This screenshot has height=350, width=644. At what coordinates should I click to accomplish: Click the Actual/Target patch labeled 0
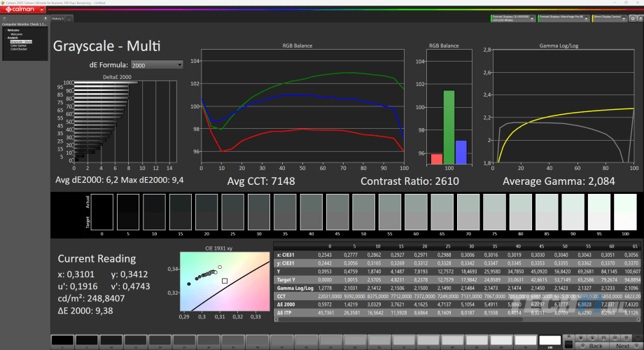pos(102,212)
